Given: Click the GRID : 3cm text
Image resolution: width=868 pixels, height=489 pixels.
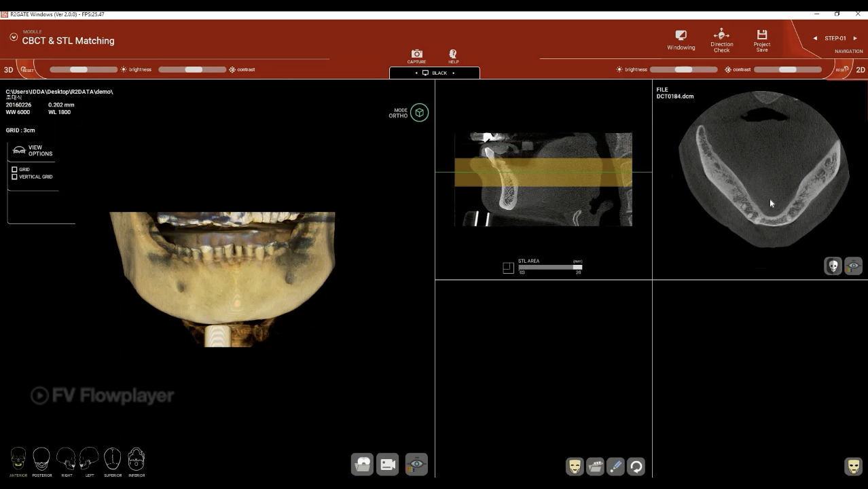Looking at the screenshot, I should coord(20,130).
